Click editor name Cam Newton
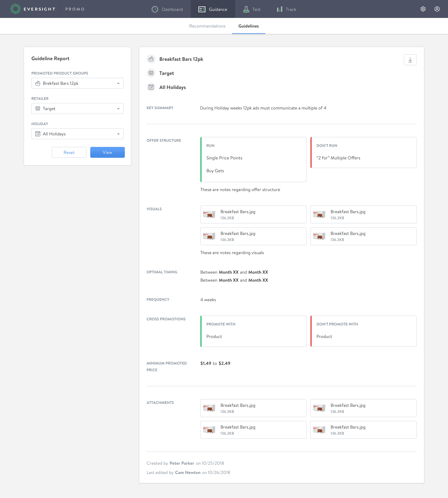 tap(188, 472)
